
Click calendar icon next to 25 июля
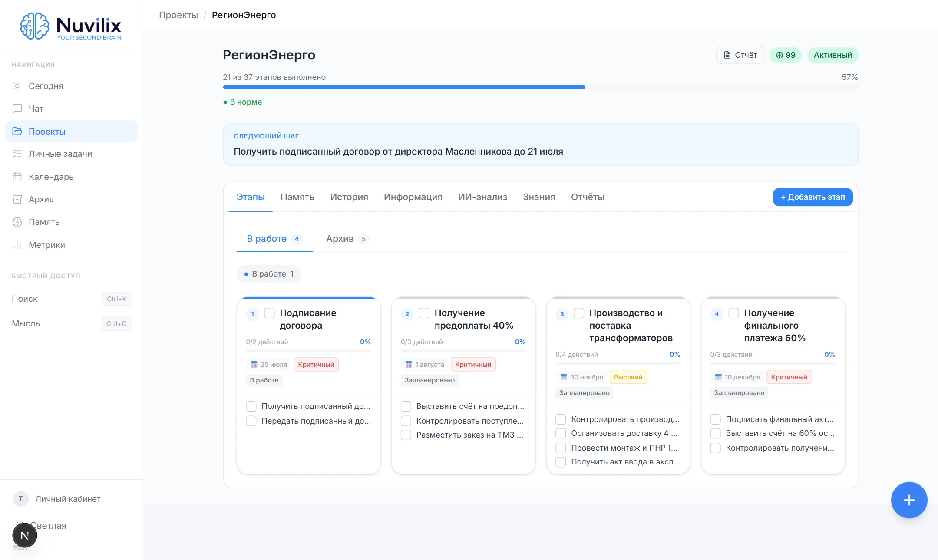pos(254,365)
